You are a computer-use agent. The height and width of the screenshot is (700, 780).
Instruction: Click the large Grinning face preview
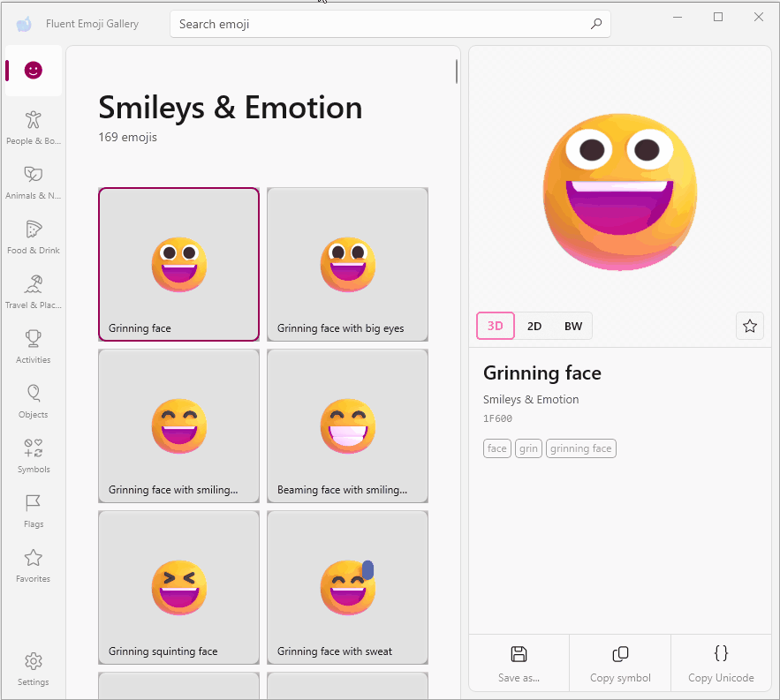point(620,192)
